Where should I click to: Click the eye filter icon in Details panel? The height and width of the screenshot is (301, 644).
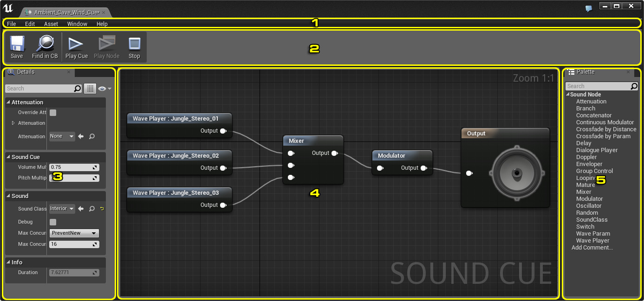(100, 88)
